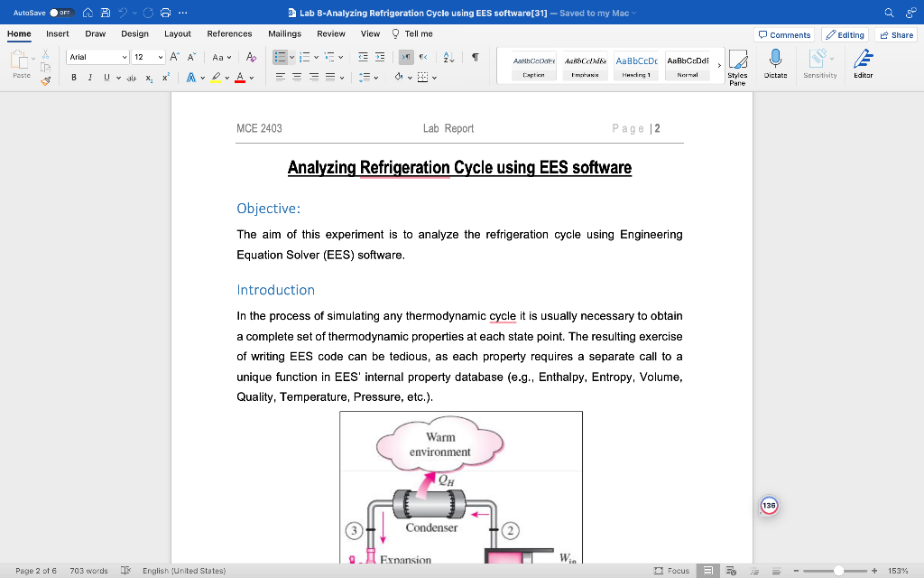Click the Share button
Viewport: 924px width, 578px height.
pos(896,35)
